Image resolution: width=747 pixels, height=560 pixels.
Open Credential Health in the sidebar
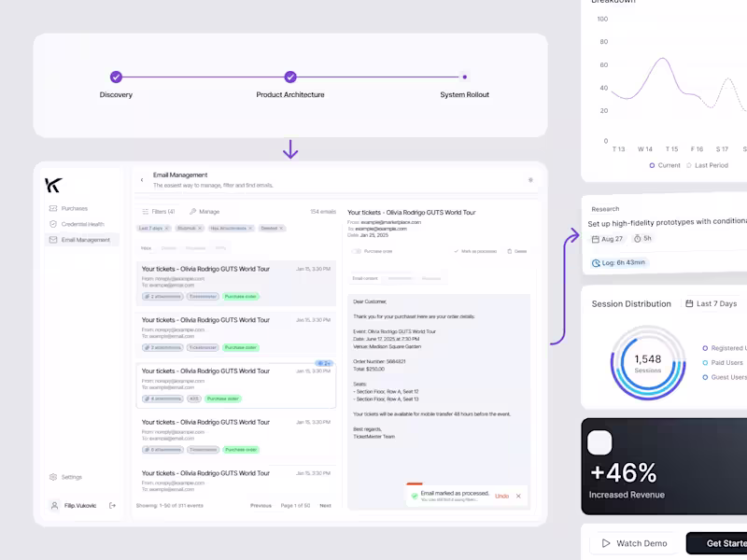click(77, 224)
